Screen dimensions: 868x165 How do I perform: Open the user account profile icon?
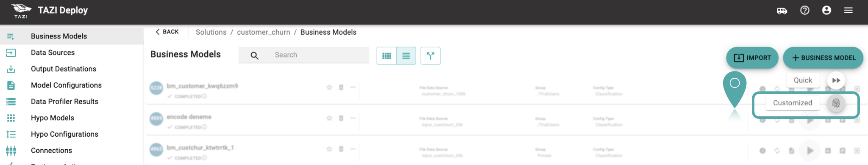tap(826, 10)
